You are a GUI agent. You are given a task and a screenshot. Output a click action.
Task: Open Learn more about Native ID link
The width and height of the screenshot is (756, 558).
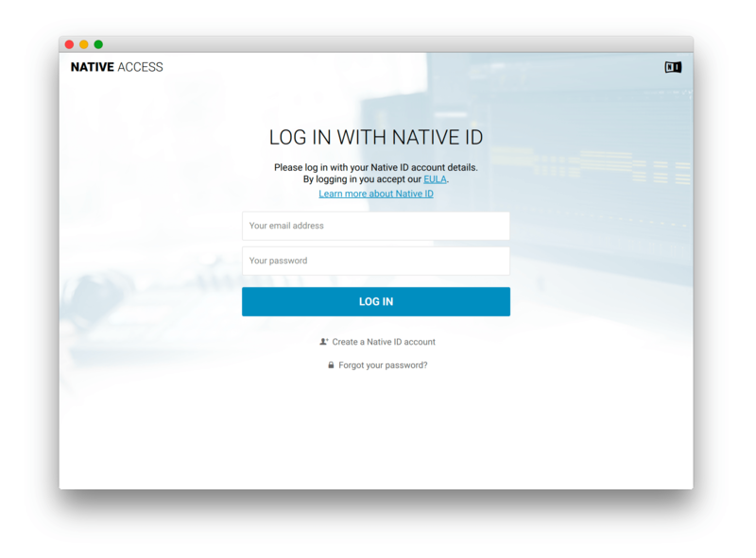pos(376,194)
